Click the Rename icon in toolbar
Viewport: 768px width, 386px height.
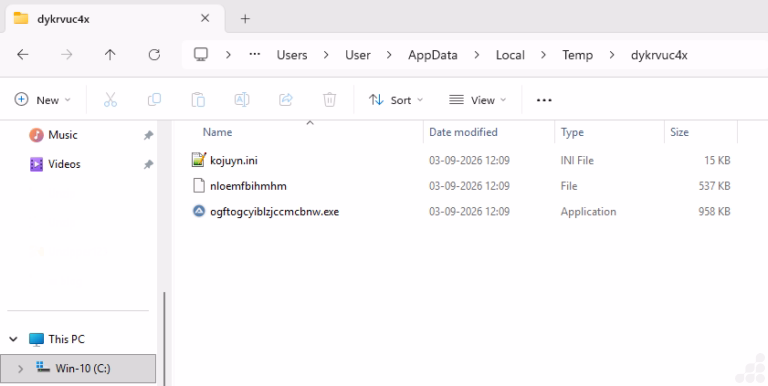[x=242, y=100]
